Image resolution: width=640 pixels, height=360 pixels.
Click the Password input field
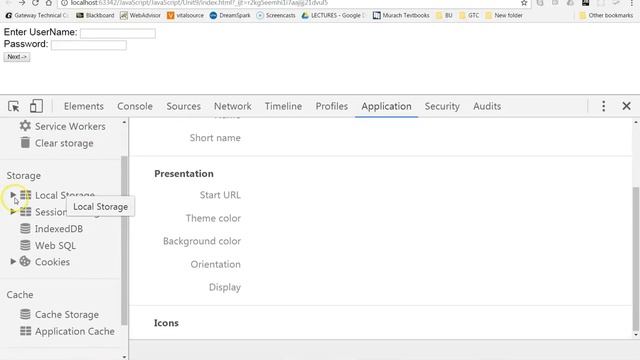pos(89,45)
